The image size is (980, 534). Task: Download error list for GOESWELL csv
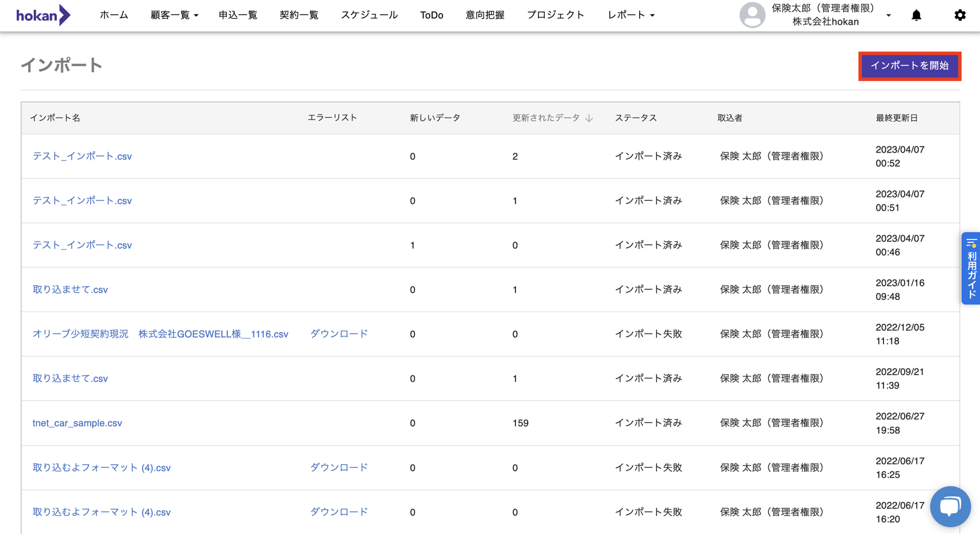pos(338,334)
